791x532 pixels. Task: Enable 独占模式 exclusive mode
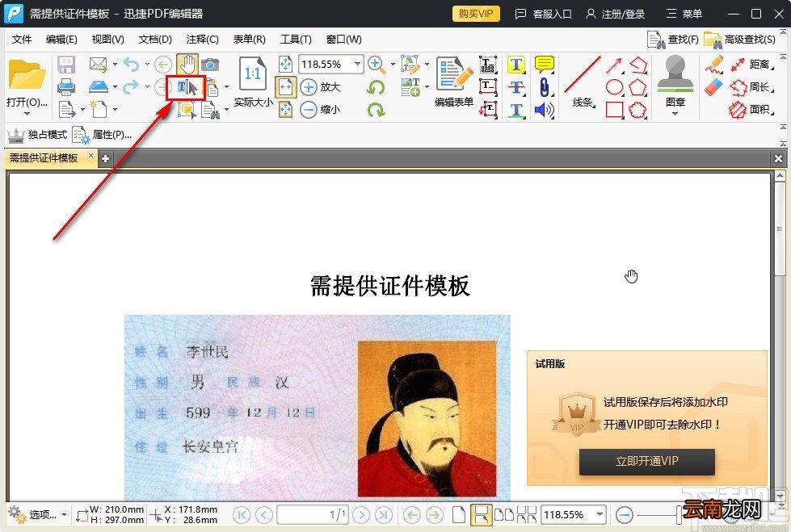[x=37, y=135]
